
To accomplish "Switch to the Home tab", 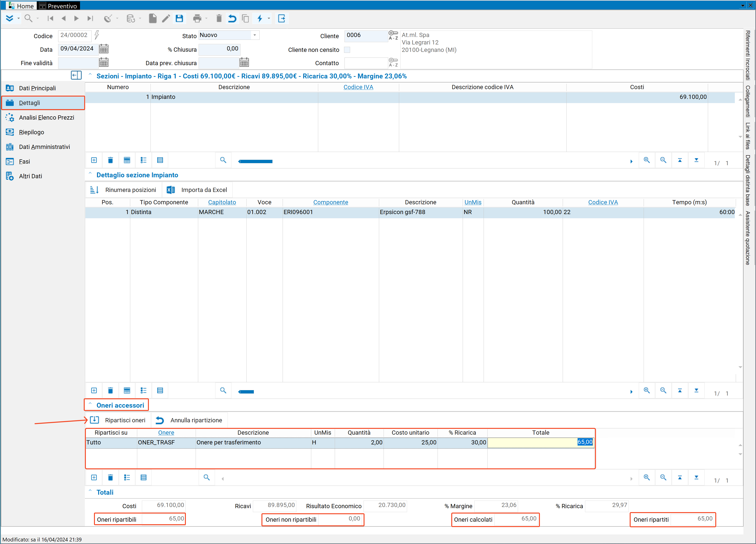I will pyautogui.click(x=21, y=6).
